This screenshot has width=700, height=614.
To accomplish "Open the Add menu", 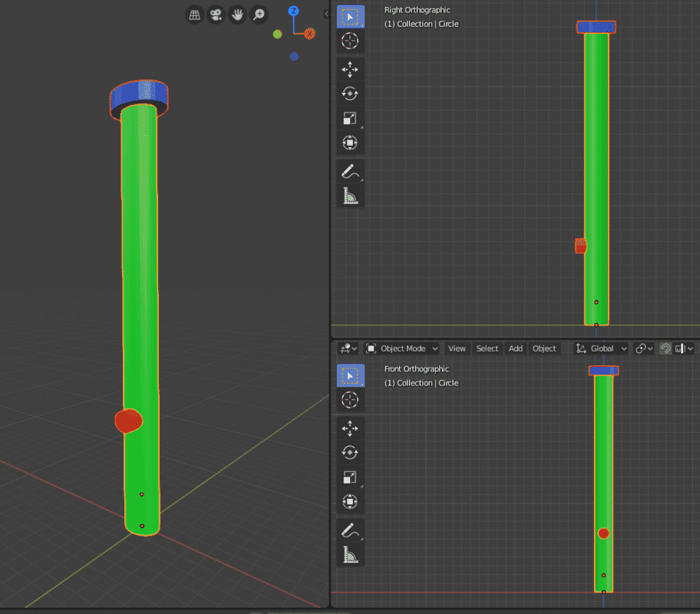I will click(516, 348).
